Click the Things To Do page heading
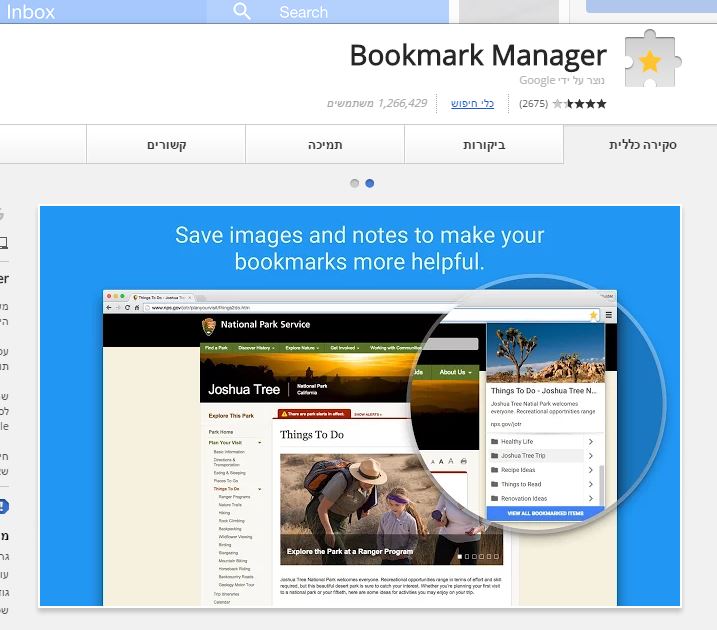 [x=312, y=434]
